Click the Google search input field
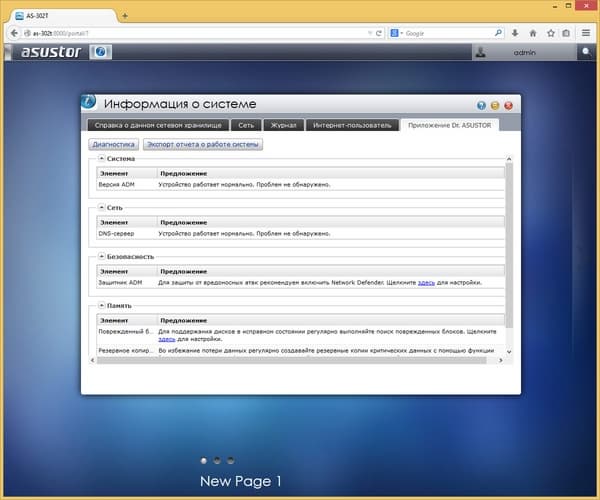Screen dimensions: 600x500 (448, 33)
